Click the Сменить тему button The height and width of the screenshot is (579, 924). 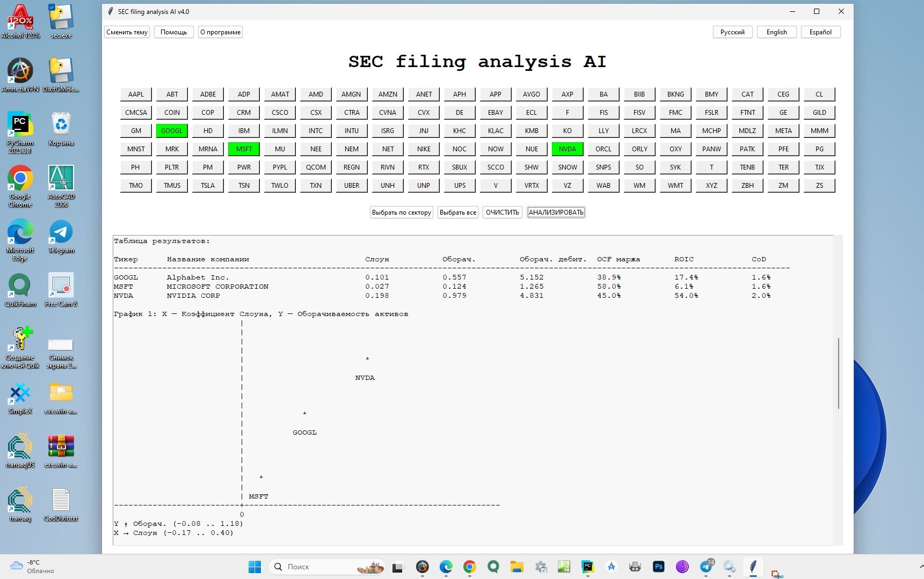coord(127,32)
